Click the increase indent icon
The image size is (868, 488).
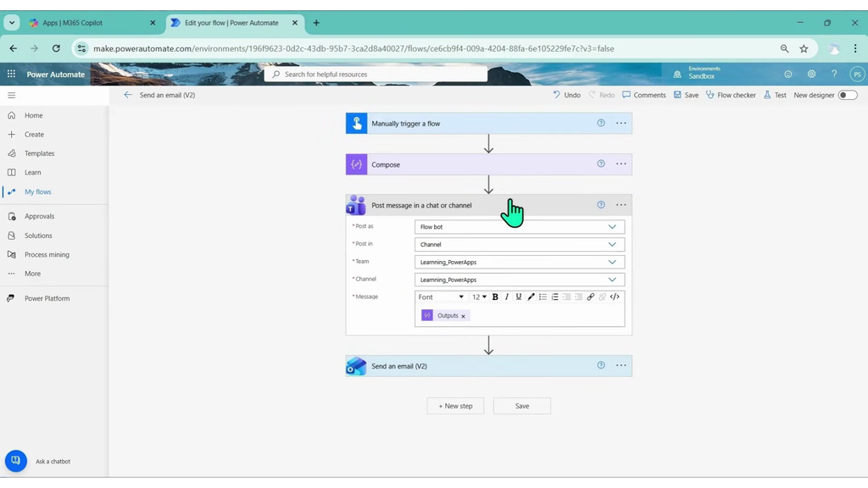pos(578,297)
